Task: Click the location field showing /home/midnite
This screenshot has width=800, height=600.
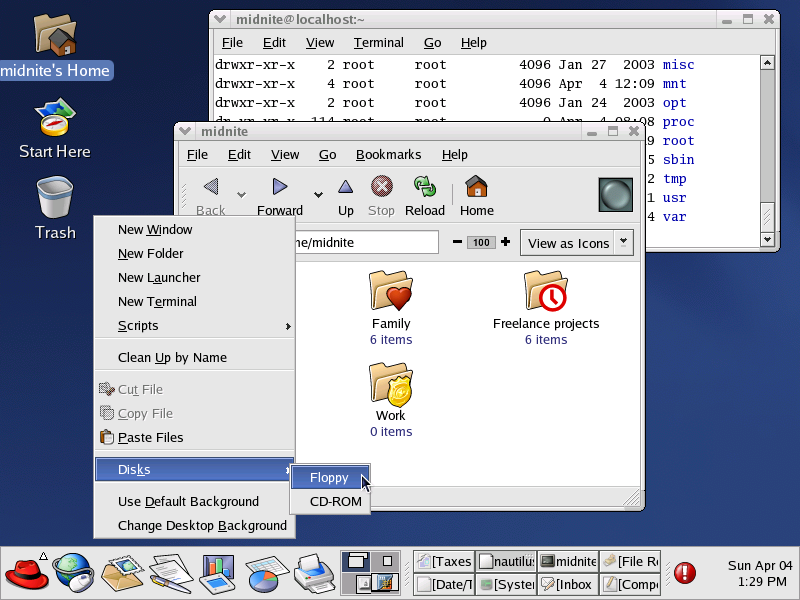Action: click(380, 242)
